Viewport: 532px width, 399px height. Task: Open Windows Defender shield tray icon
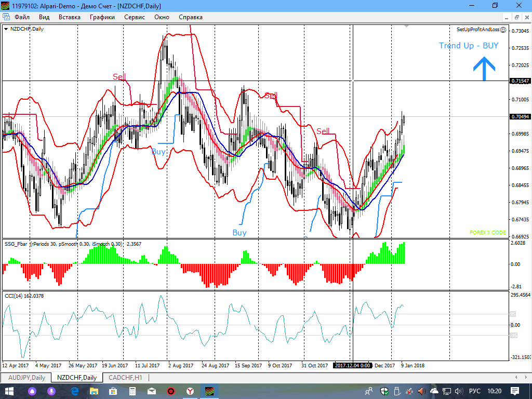384,391
